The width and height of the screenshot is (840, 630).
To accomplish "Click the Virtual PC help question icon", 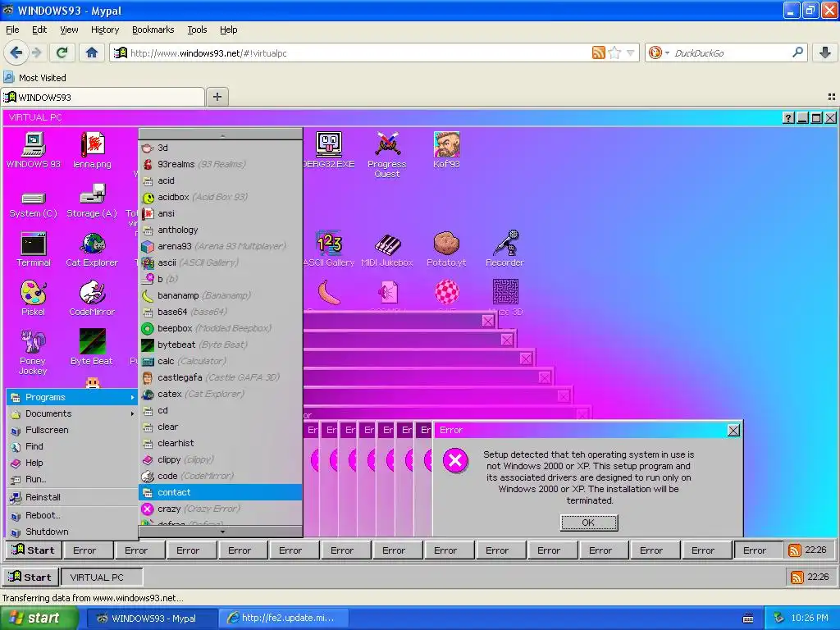I will [788, 118].
